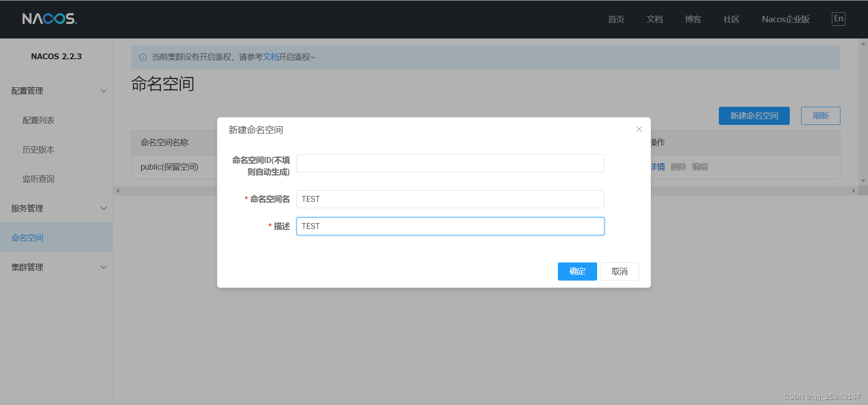Click the NACOS 2.2.3 version label

[57, 57]
